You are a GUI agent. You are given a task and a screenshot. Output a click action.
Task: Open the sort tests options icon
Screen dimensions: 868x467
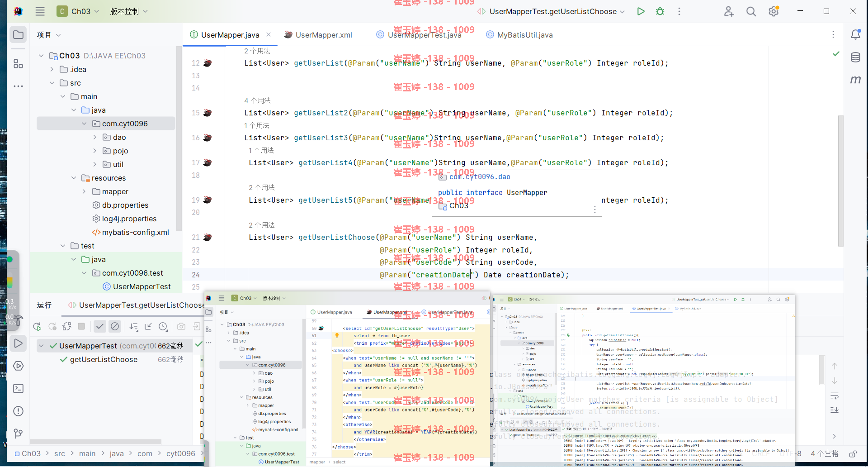coord(133,326)
